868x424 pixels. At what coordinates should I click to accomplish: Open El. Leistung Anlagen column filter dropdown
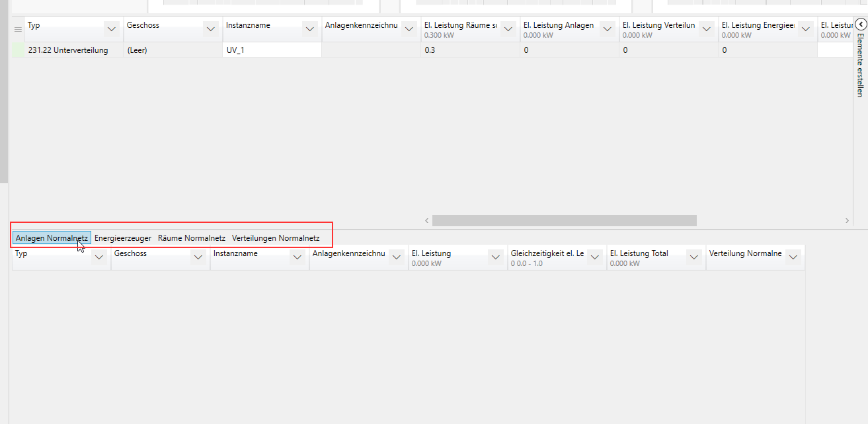point(608,29)
